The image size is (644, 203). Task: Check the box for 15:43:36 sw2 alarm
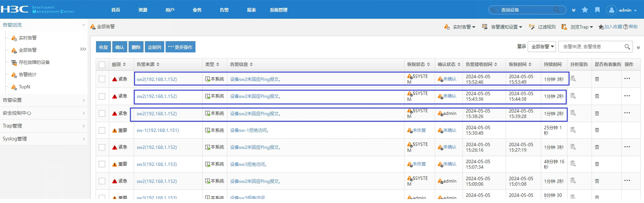(102, 96)
